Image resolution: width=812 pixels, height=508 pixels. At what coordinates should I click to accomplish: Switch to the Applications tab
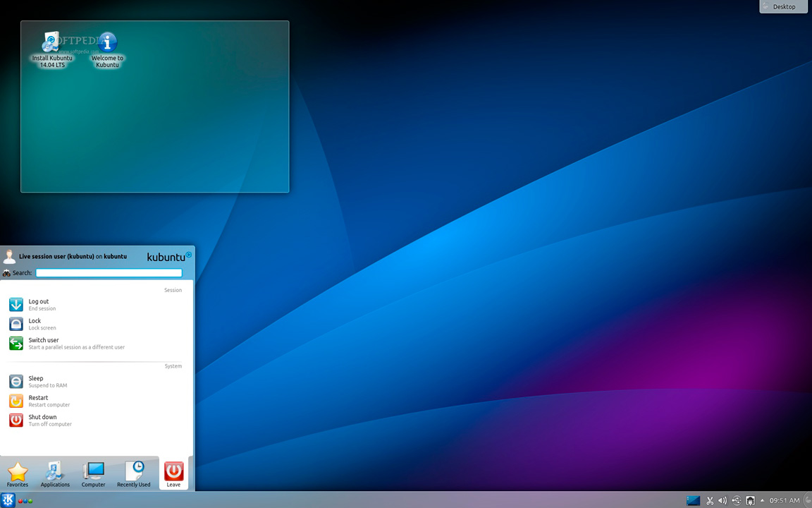(x=55, y=475)
